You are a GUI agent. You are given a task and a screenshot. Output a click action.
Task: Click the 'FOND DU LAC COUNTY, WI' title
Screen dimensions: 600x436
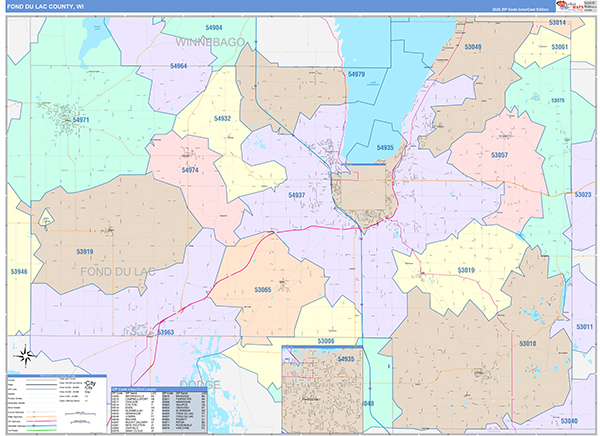[52, 6]
